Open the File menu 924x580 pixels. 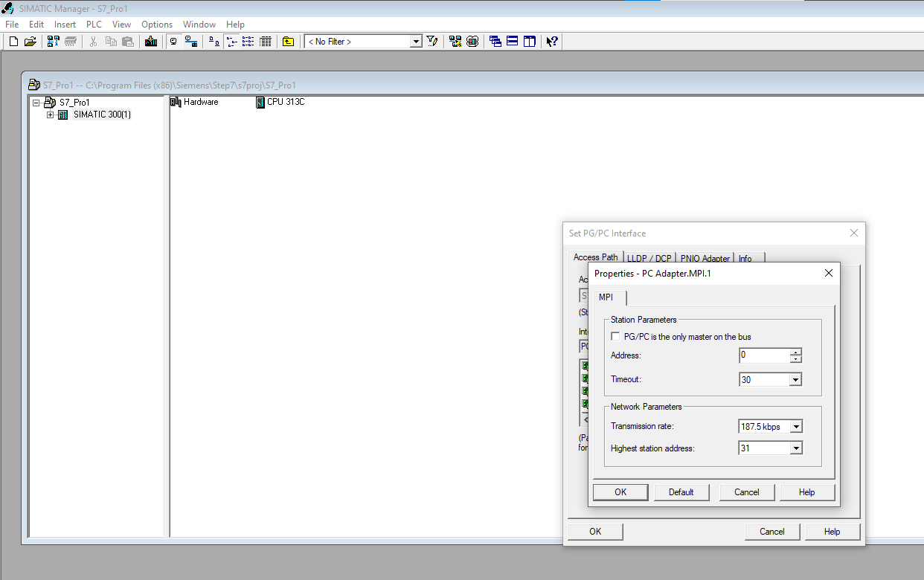12,25
